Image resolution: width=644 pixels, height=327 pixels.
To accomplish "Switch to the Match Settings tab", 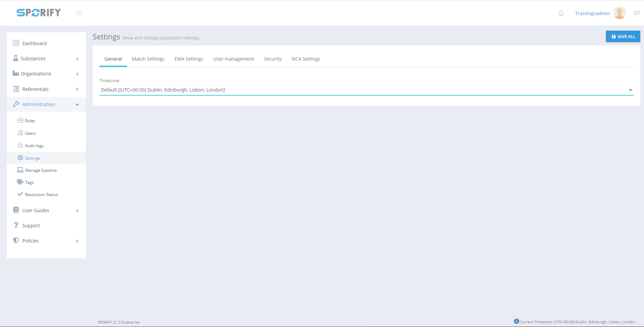I will pos(148,59).
